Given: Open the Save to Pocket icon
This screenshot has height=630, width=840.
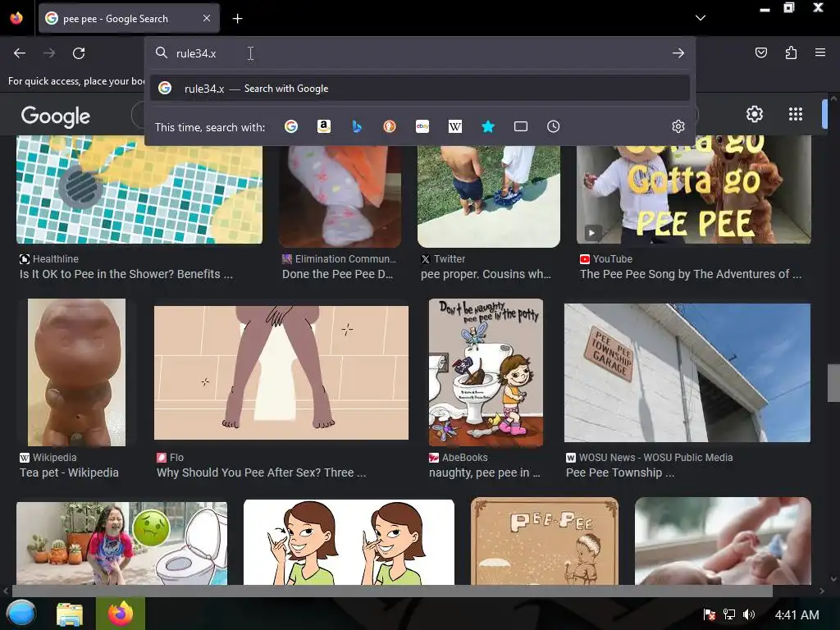Looking at the screenshot, I should coord(760,52).
